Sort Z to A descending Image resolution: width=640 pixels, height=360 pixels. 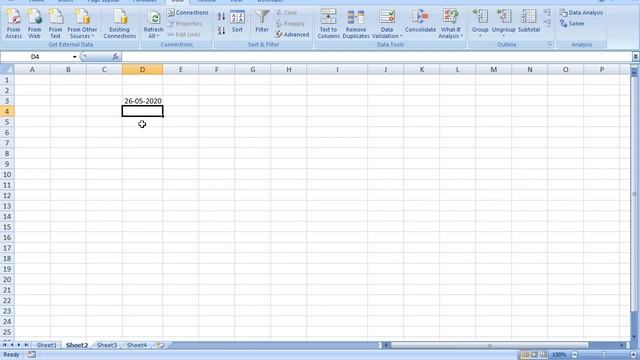click(x=221, y=31)
